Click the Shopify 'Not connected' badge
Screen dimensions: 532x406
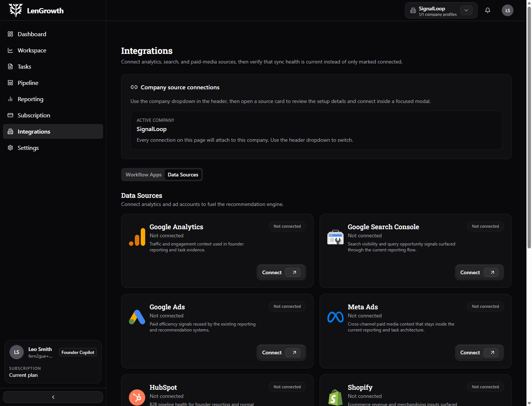click(x=485, y=387)
